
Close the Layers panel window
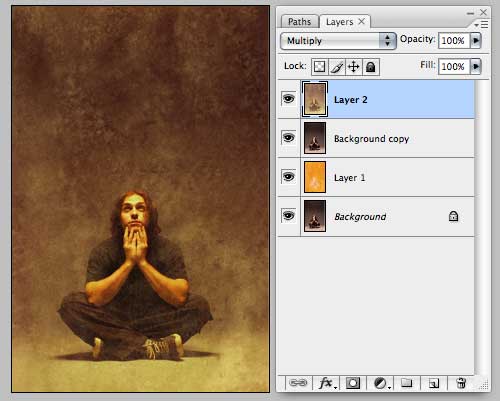(483, 12)
